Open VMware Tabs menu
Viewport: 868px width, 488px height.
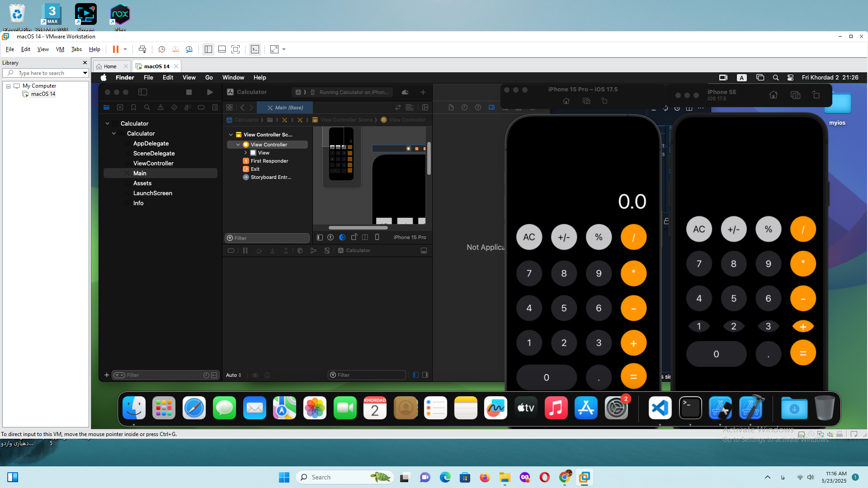click(x=76, y=49)
